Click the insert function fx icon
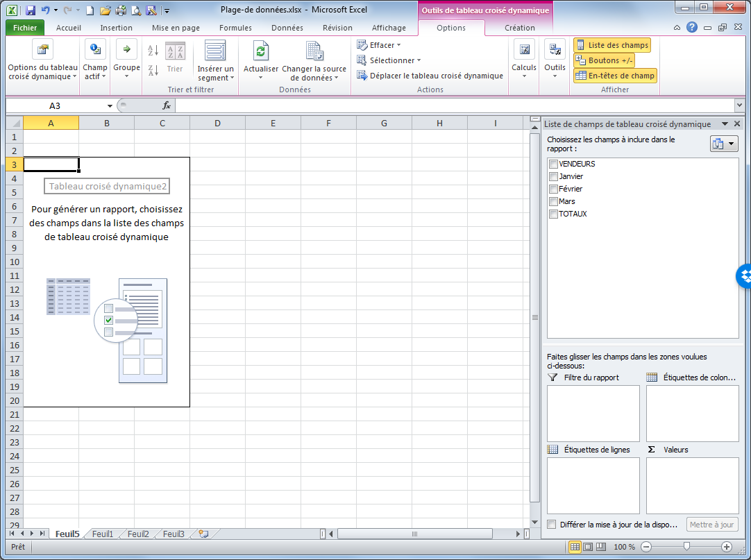 167,105
